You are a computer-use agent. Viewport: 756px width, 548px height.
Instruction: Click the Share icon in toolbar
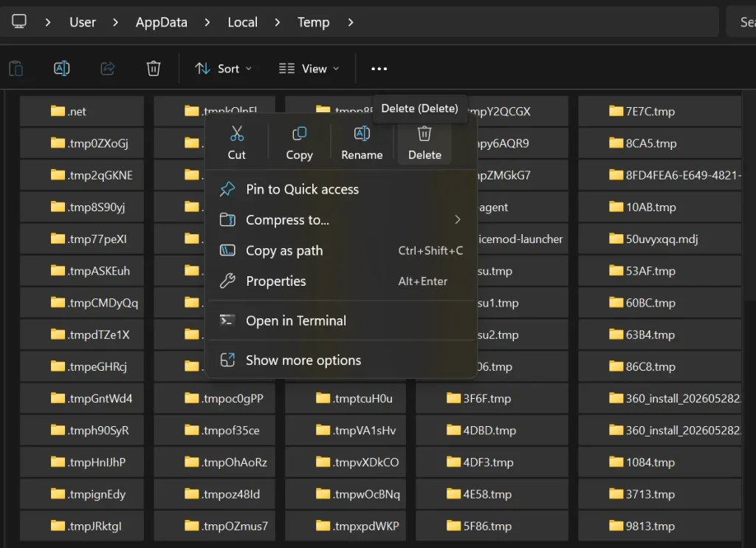tap(108, 69)
